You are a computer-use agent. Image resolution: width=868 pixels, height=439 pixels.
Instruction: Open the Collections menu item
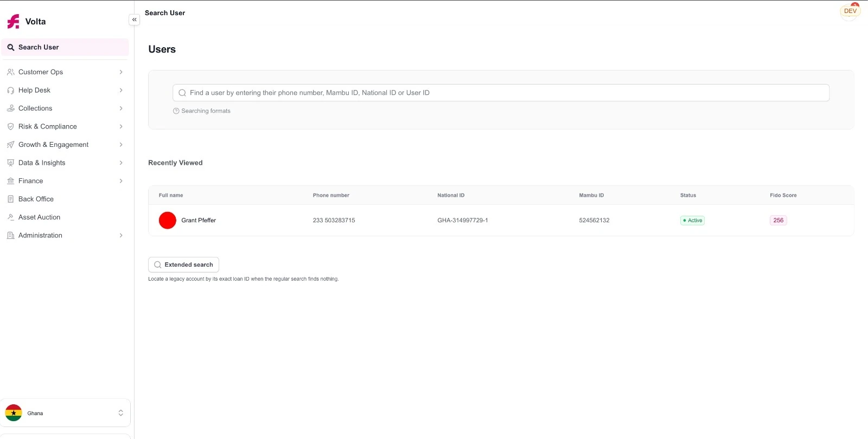[65, 108]
